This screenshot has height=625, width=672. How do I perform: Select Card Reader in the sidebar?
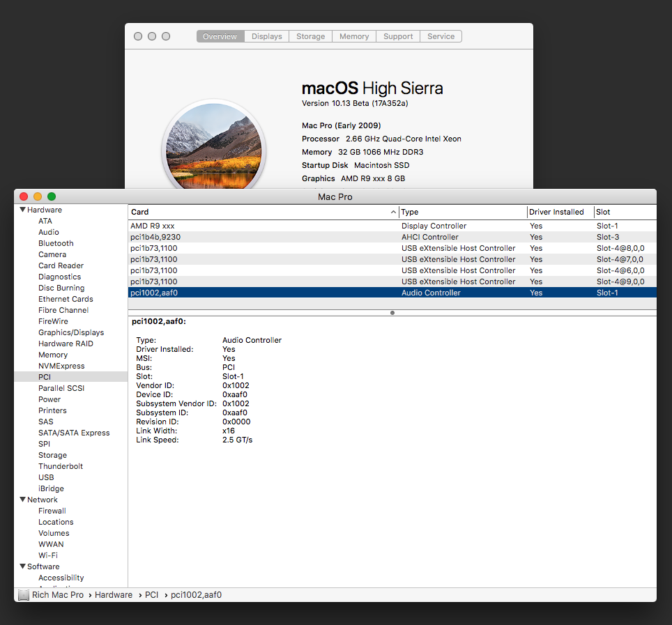point(61,265)
